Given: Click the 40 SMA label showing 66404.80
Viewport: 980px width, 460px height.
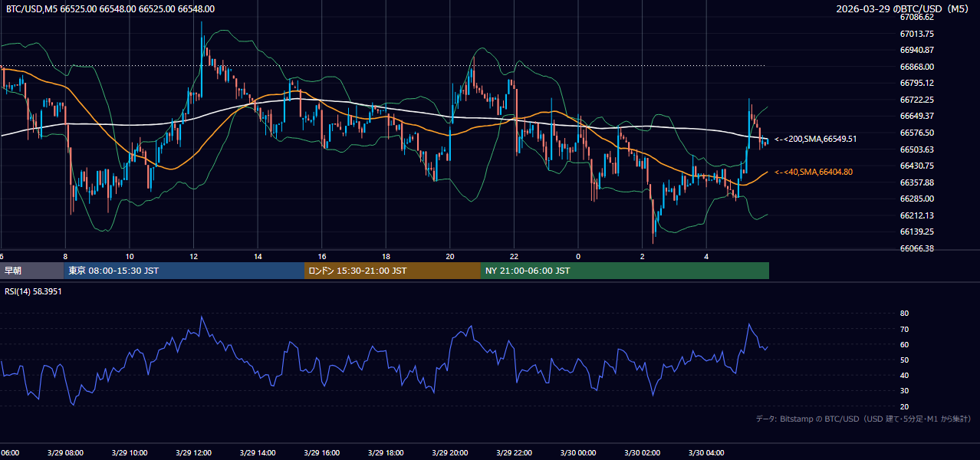Looking at the screenshot, I should [x=814, y=172].
